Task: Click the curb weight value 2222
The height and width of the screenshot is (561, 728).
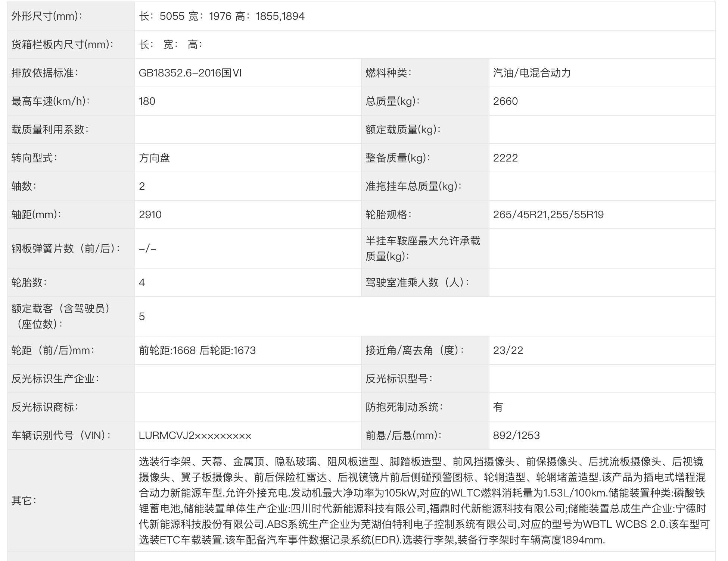Action: [505, 158]
